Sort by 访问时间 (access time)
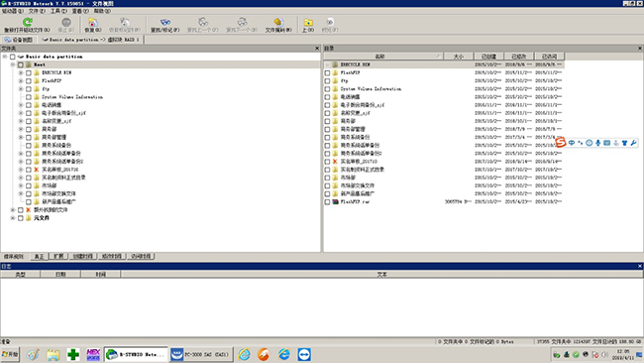The height and width of the screenshot is (363, 644). (x=141, y=256)
